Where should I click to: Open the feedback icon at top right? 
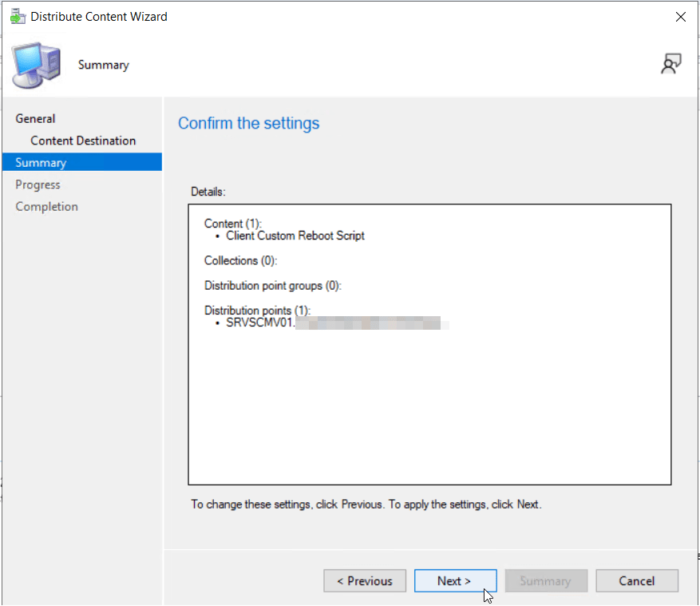pos(670,65)
